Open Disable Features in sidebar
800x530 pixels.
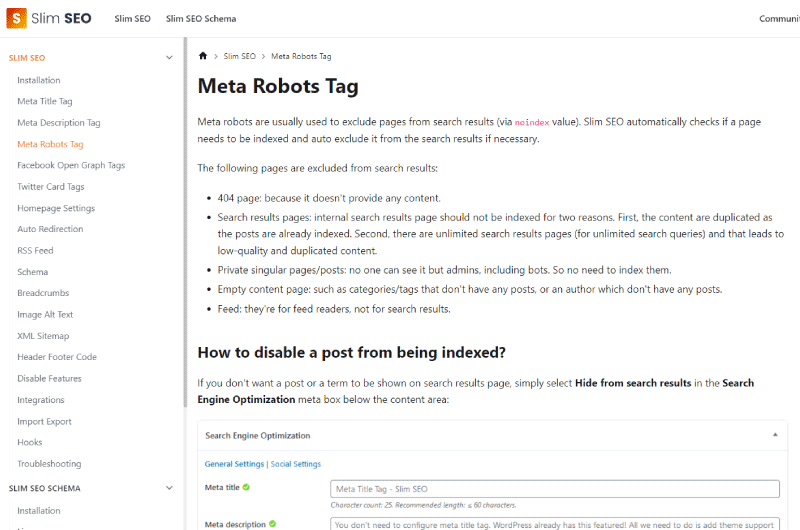[49, 378]
